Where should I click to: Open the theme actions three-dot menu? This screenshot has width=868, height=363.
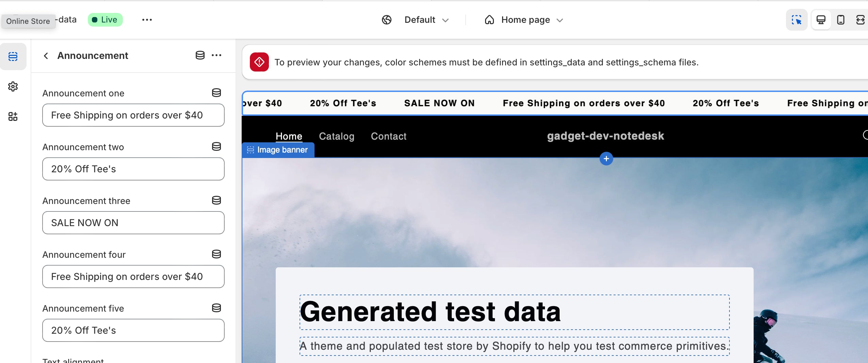(x=147, y=20)
